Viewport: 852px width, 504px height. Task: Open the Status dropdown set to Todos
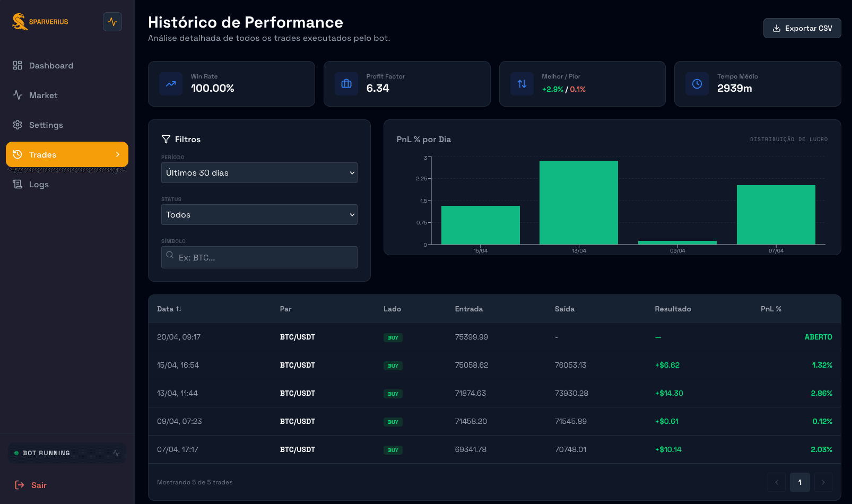pyautogui.click(x=259, y=214)
